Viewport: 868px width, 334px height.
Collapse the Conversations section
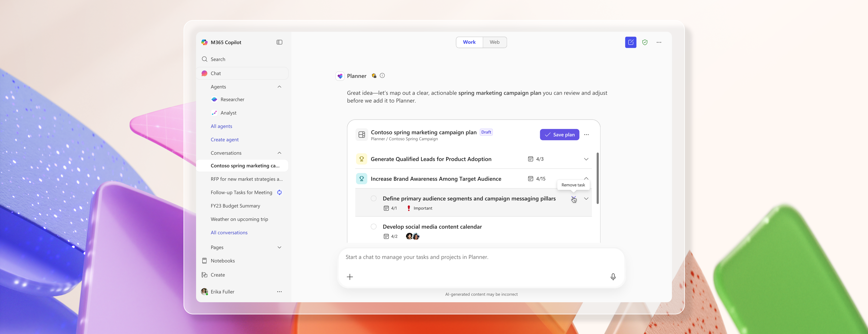[x=279, y=153]
